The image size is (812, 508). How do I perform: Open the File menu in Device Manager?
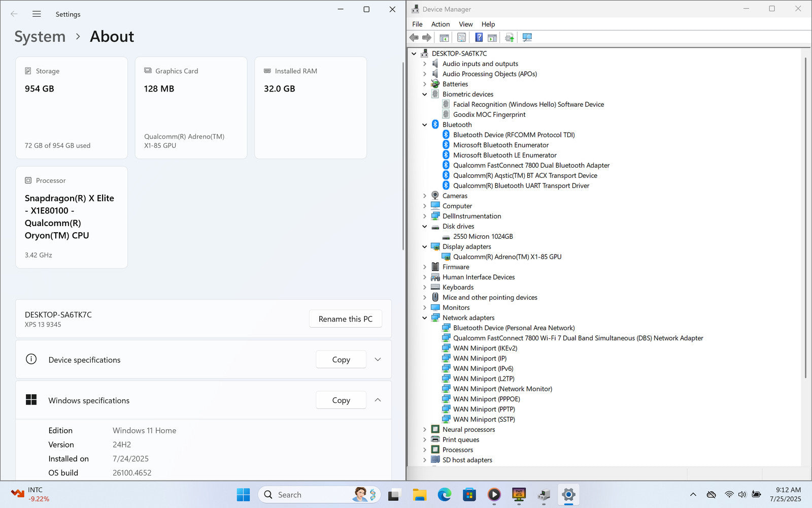pos(417,24)
